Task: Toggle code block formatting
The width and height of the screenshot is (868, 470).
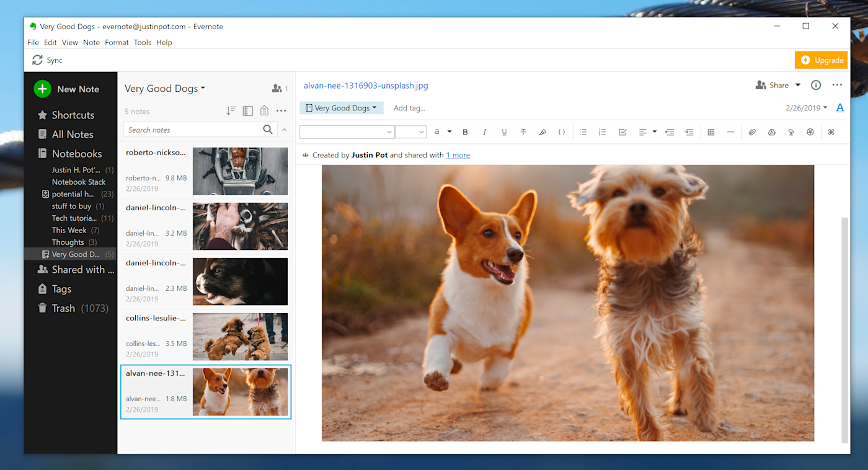Action: tap(562, 132)
